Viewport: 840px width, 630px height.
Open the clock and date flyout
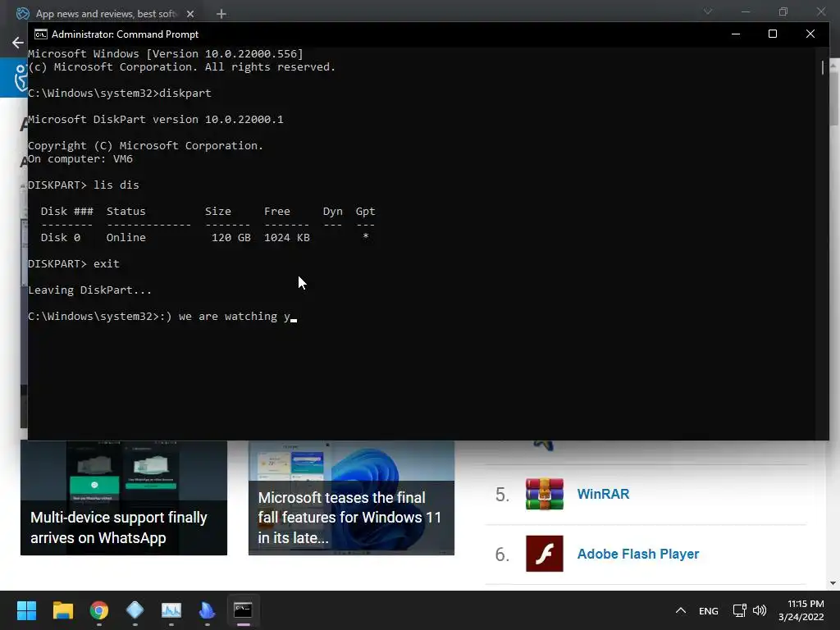click(801, 610)
